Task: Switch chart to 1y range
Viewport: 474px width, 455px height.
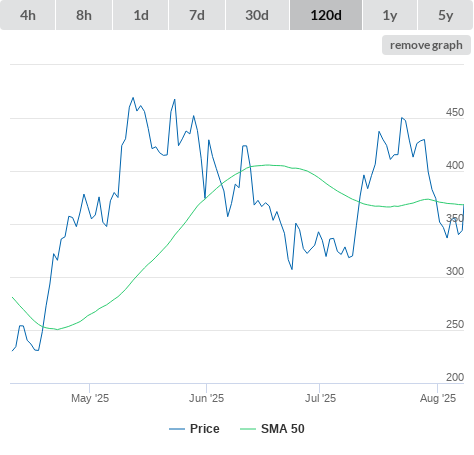Action: [x=390, y=15]
